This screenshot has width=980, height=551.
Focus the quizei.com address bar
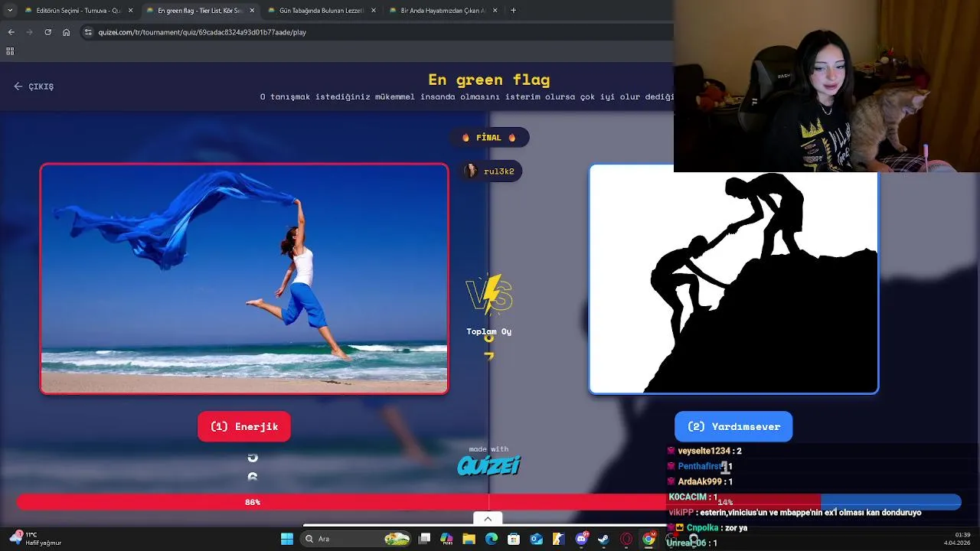[x=375, y=32]
